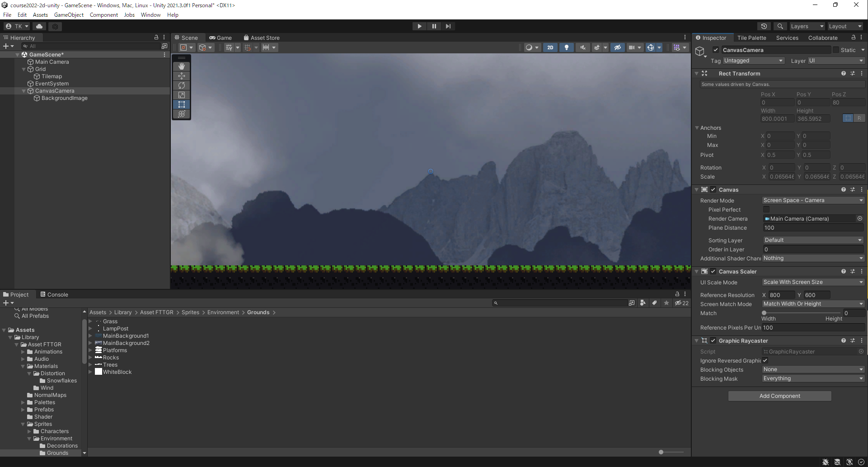The image size is (868, 467).
Task: Toggle the Static checkbox
Action: 836,50
